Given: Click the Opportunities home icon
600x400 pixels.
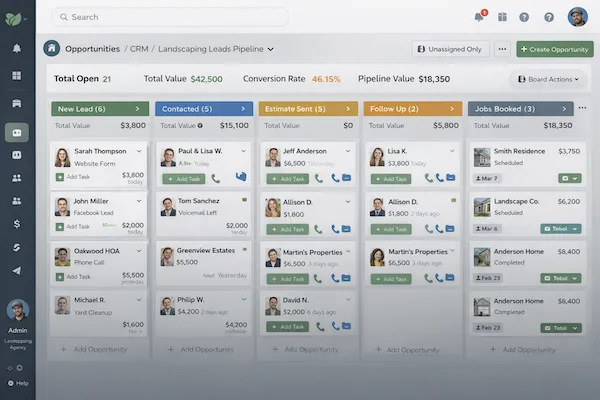Looking at the screenshot, I should click(52, 49).
